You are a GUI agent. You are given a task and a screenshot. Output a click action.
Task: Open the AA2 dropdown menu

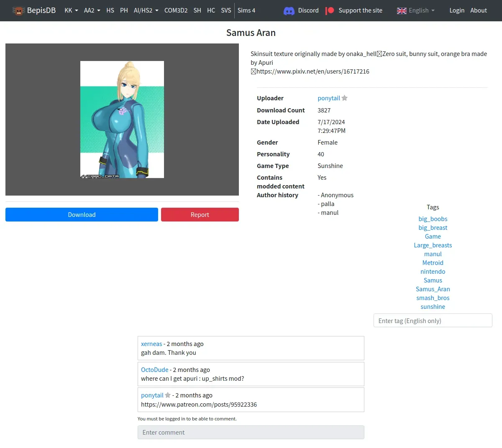pyautogui.click(x=92, y=10)
